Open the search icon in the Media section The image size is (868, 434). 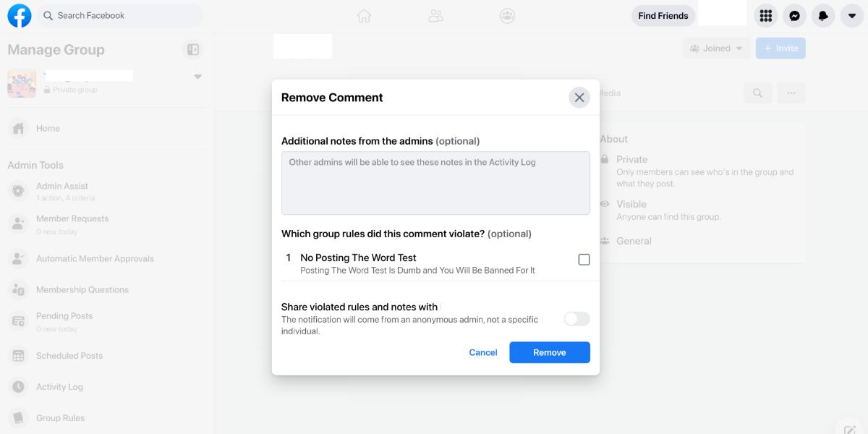[x=757, y=93]
